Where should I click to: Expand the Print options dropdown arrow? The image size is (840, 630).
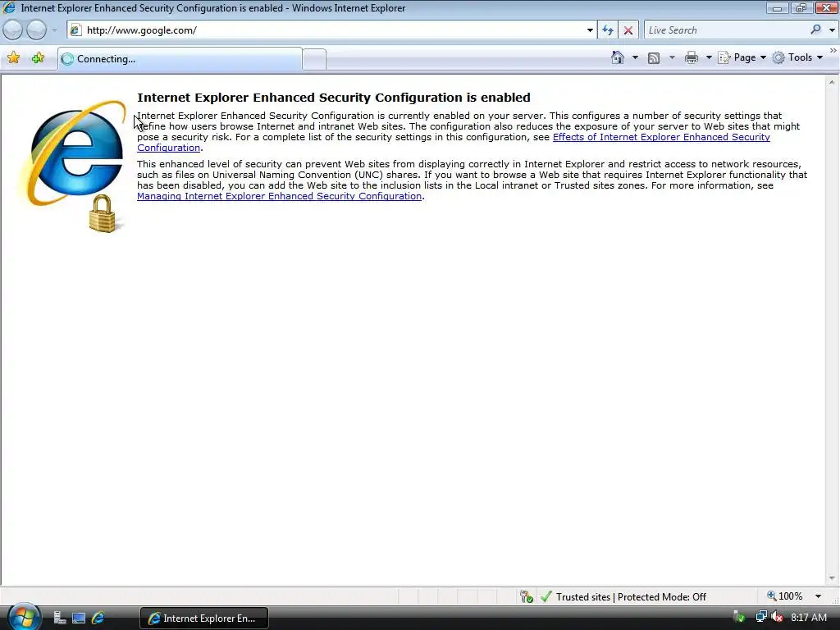tap(709, 57)
